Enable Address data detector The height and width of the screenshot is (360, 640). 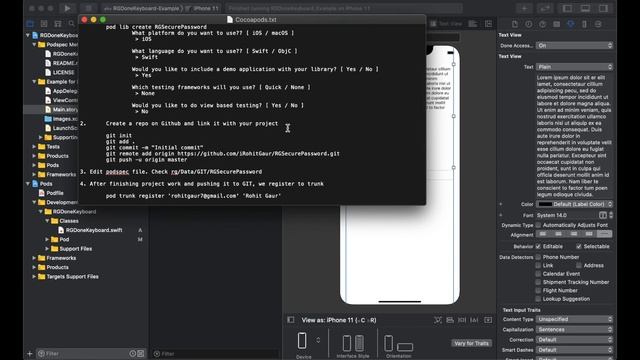579,265
